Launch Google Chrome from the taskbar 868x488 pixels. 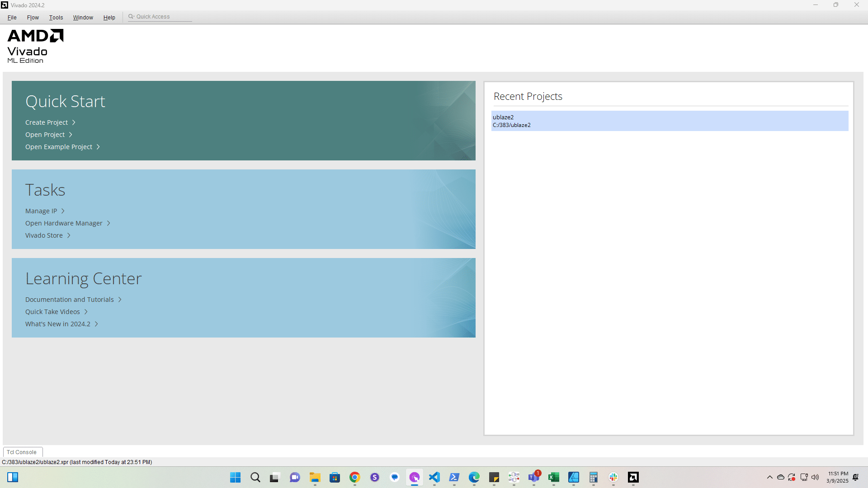355,477
